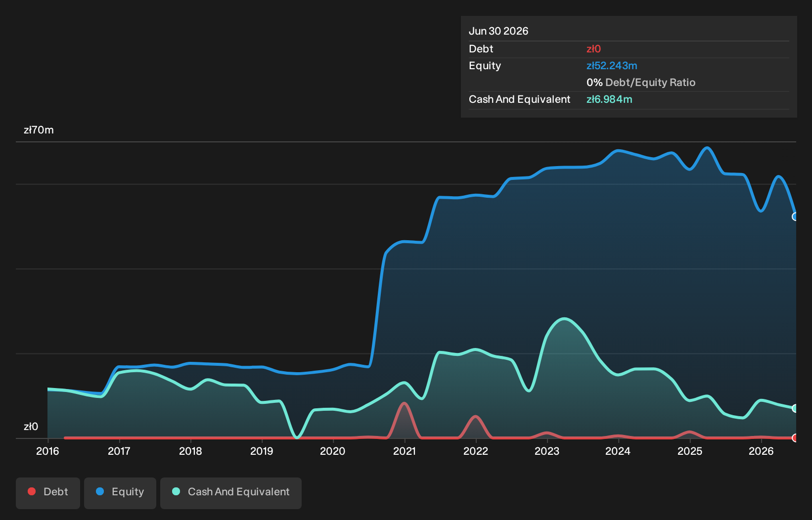Click the 2026 x-axis label
Viewport: 812px width, 520px height.
761,451
